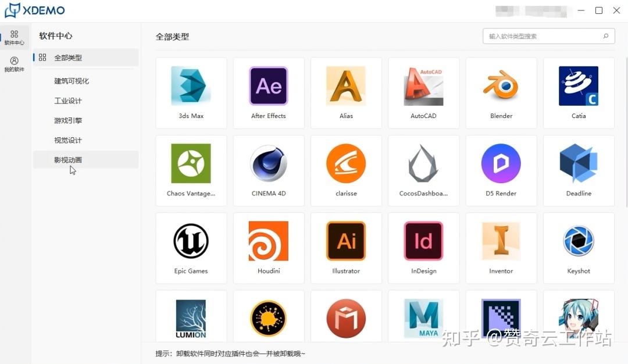Select the Houdini icon
628x364 pixels.
coord(268,241)
